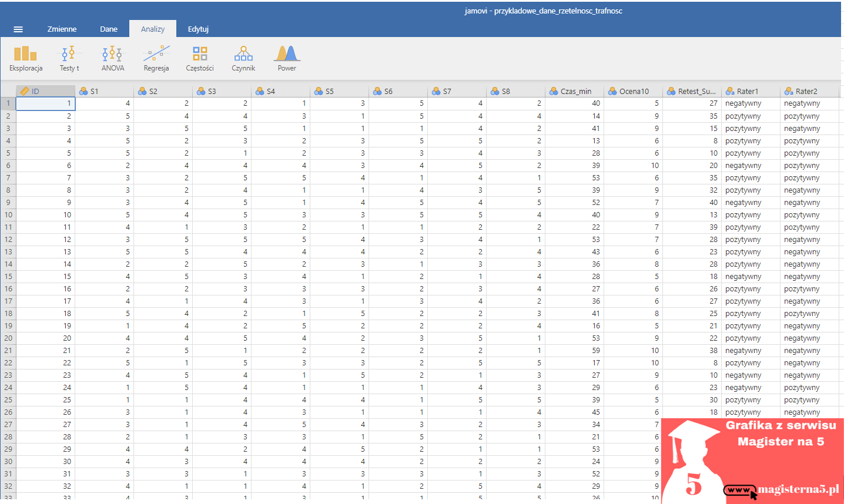This screenshot has width=844, height=504.
Task: Open the Testy t analyses
Action: click(69, 59)
